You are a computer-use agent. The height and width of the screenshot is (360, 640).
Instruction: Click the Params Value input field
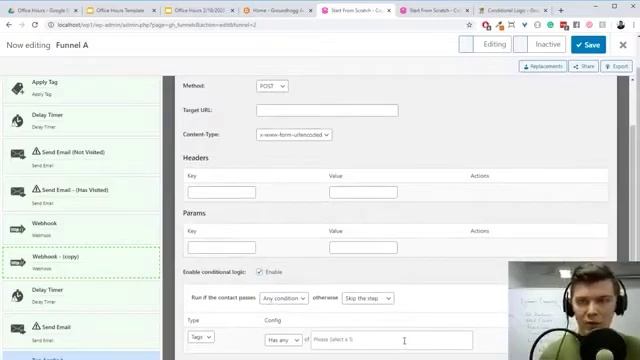pyautogui.click(x=363, y=248)
